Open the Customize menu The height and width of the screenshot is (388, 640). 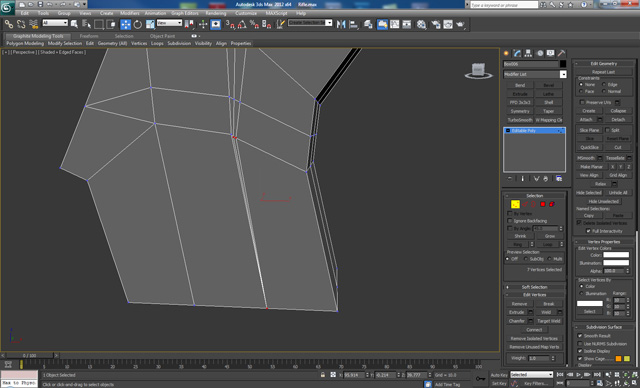pos(246,13)
